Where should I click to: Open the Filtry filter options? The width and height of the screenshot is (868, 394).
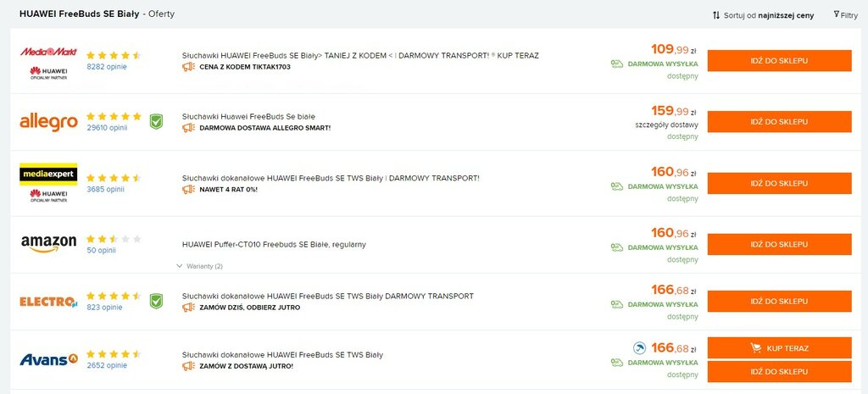[845, 15]
